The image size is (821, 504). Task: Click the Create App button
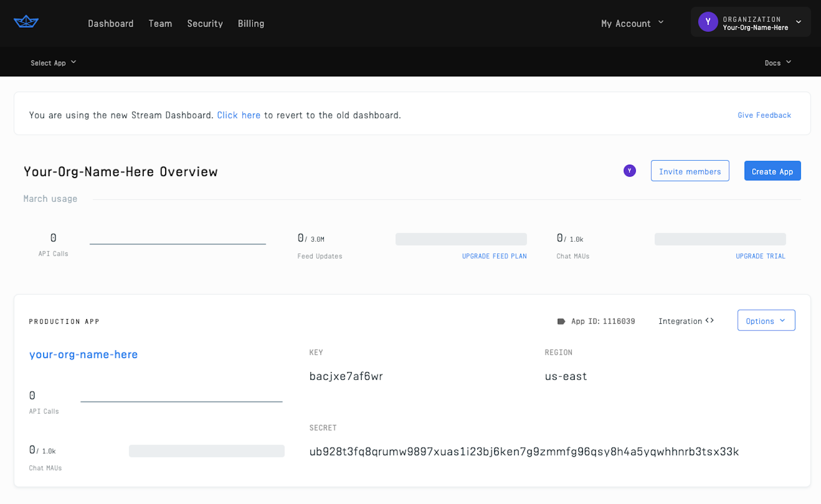(x=772, y=170)
